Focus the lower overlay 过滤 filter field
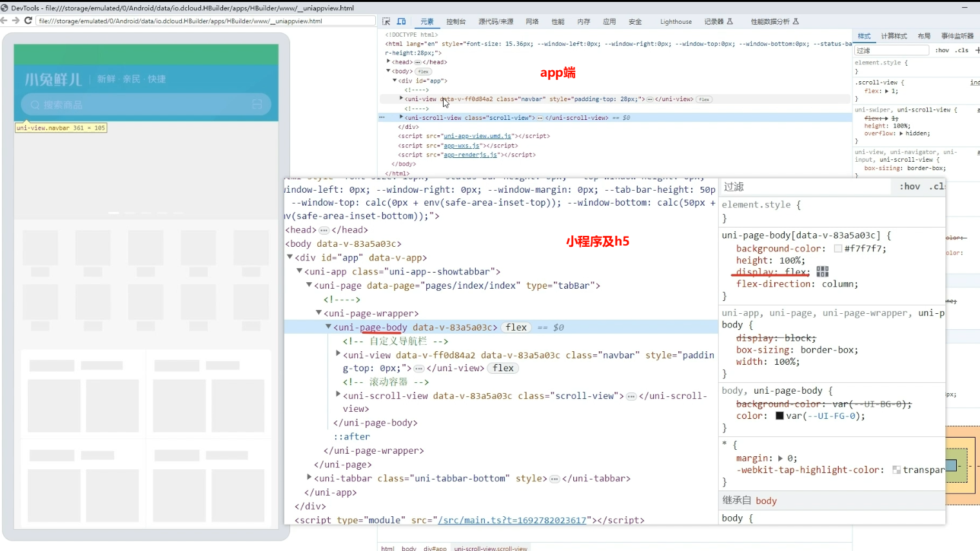Screen dimensions: 980x551 (806, 186)
